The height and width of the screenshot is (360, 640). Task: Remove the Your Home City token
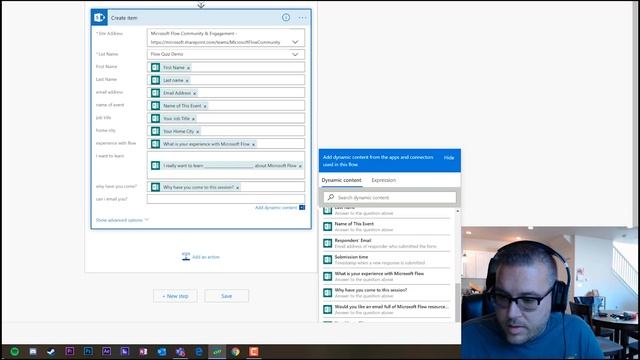pos(198,131)
